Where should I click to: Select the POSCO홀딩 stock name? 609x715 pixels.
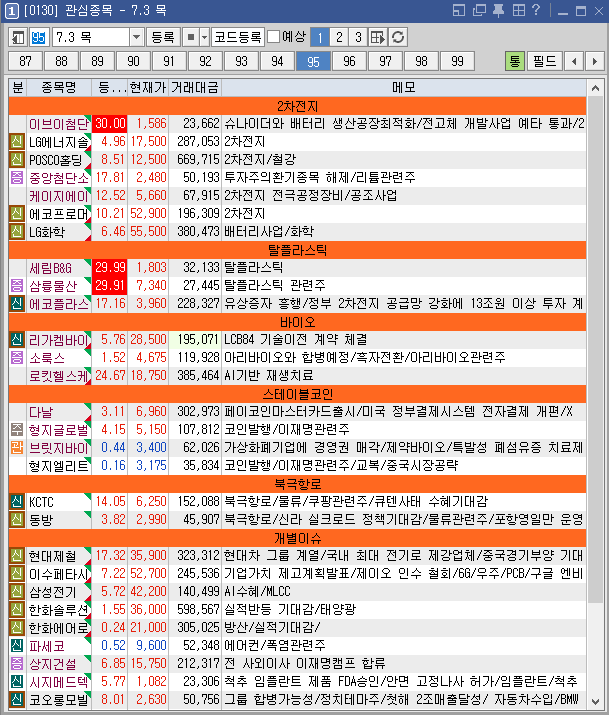(56, 160)
